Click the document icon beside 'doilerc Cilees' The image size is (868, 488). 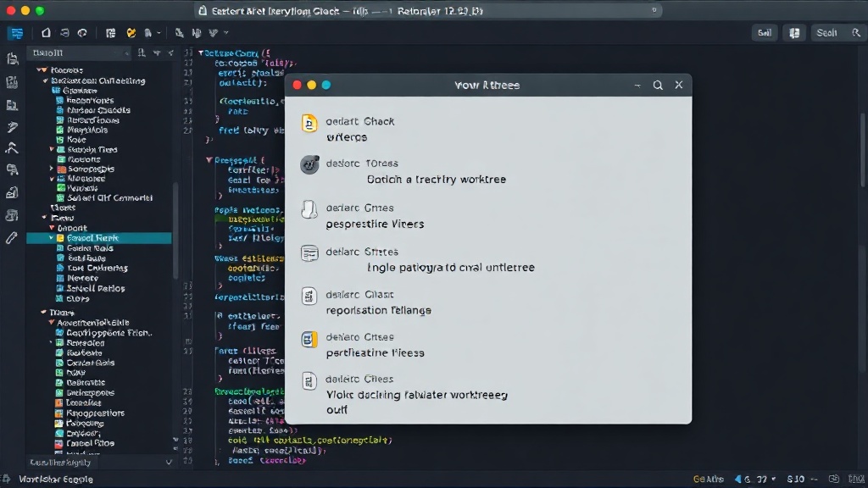point(309,380)
